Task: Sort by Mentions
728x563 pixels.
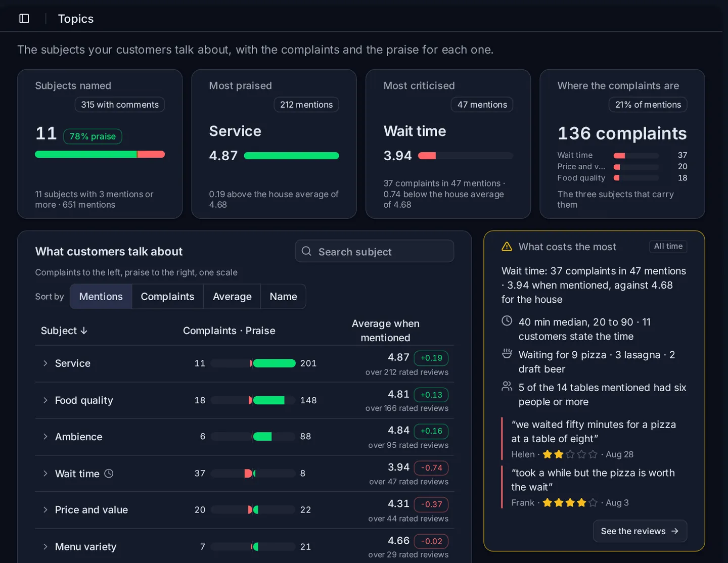Action: 101,297
